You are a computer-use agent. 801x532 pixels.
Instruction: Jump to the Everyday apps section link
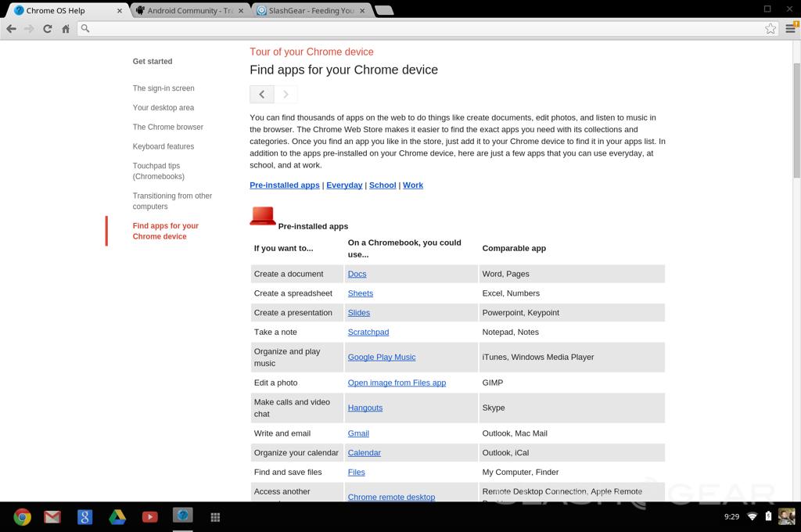pyautogui.click(x=344, y=185)
